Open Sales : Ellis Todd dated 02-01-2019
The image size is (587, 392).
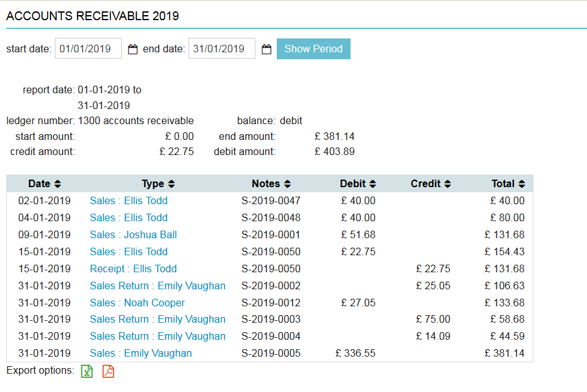point(129,200)
